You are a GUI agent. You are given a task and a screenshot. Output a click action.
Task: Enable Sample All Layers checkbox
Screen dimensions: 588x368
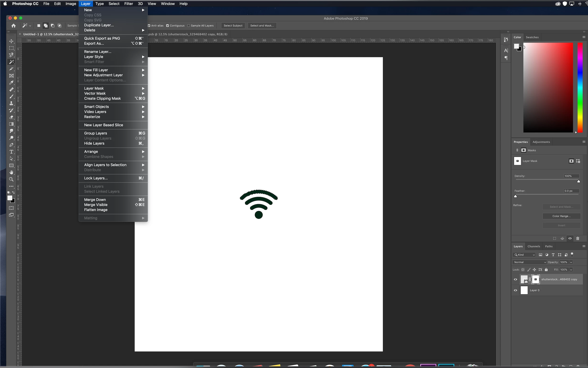coord(189,26)
